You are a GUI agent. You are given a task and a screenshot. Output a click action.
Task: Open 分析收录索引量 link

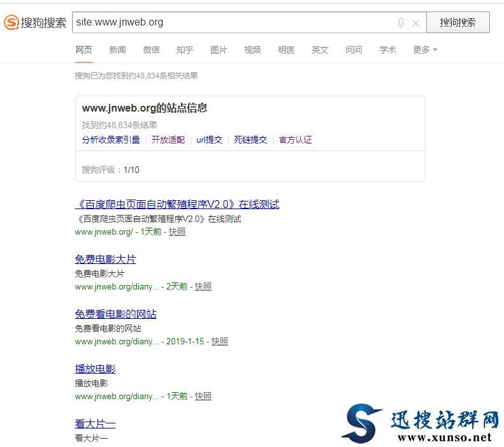(111, 140)
